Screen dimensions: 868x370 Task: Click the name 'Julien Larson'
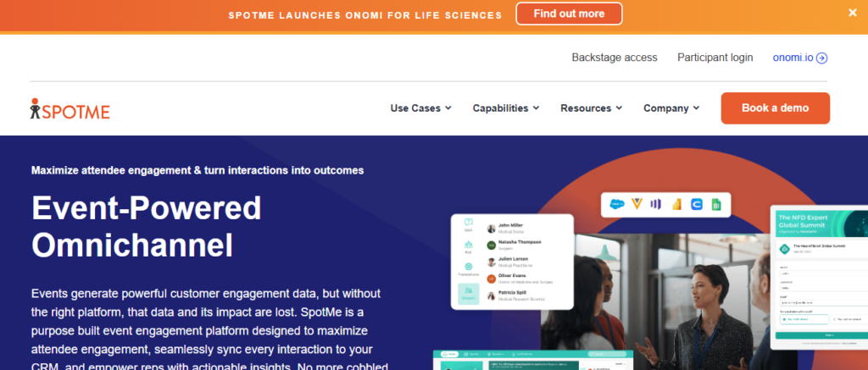pyautogui.click(x=513, y=258)
